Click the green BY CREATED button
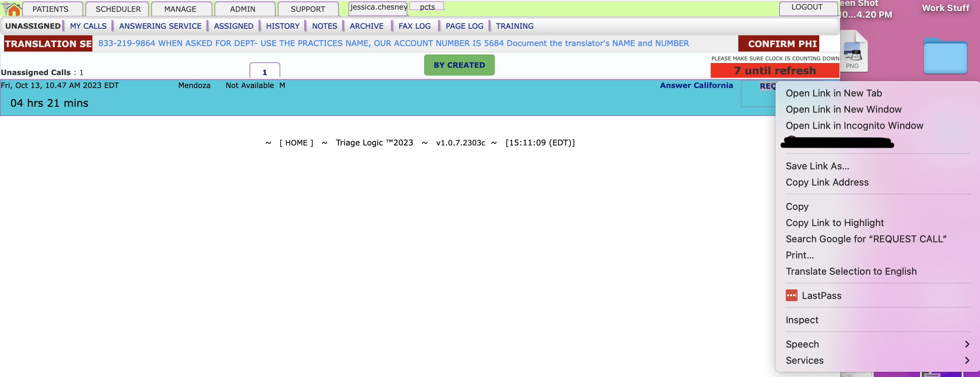 coord(459,65)
